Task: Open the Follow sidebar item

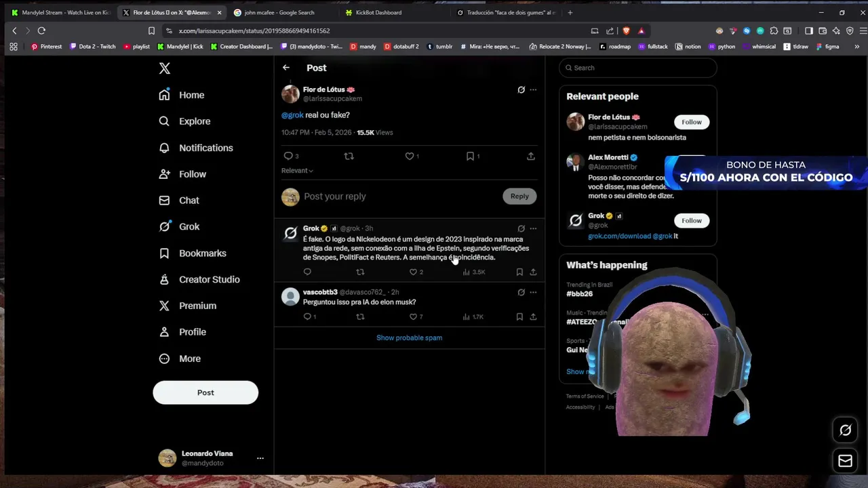Action: coord(182,174)
